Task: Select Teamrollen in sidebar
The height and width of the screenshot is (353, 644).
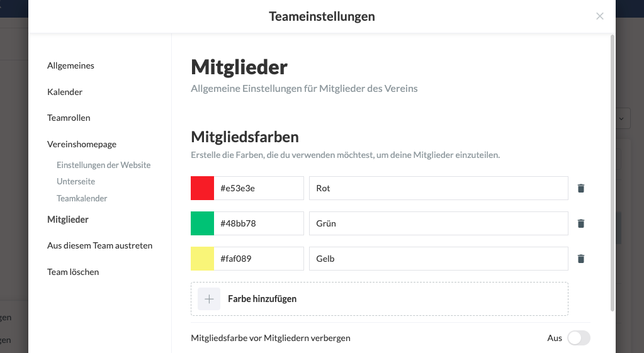Action: 69,118
